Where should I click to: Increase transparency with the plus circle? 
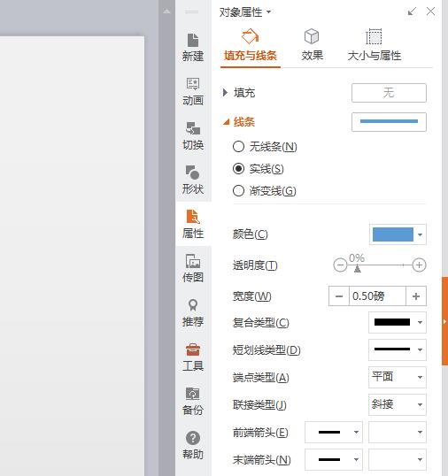pos(419,265)
